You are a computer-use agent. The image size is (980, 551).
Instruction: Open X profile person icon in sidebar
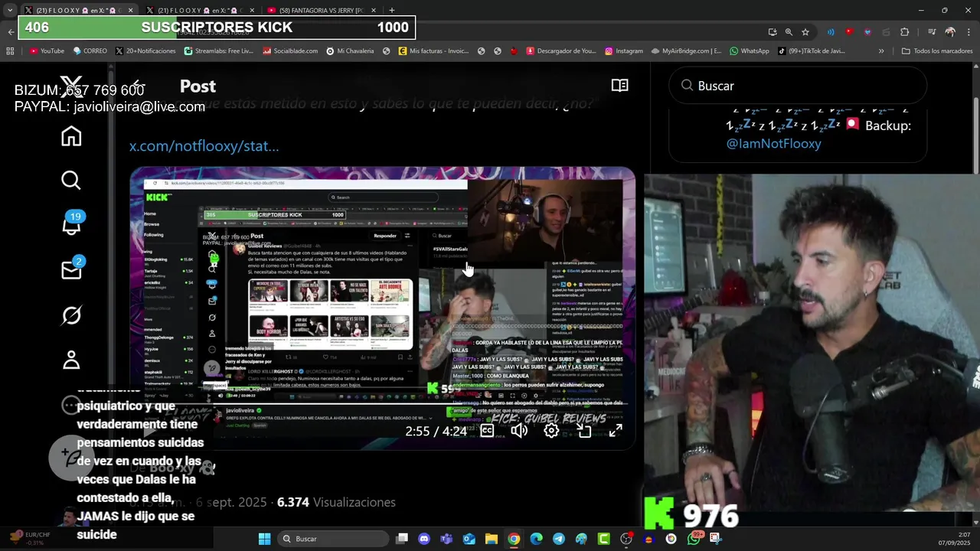(x=71, y=360)
